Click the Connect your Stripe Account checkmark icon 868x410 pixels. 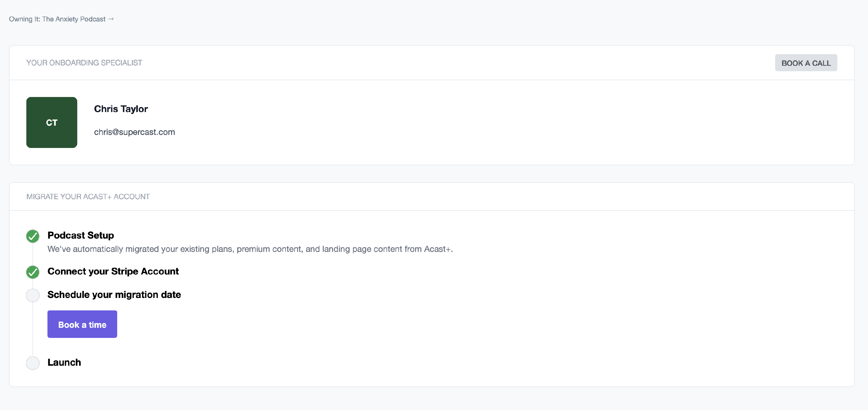33,272
